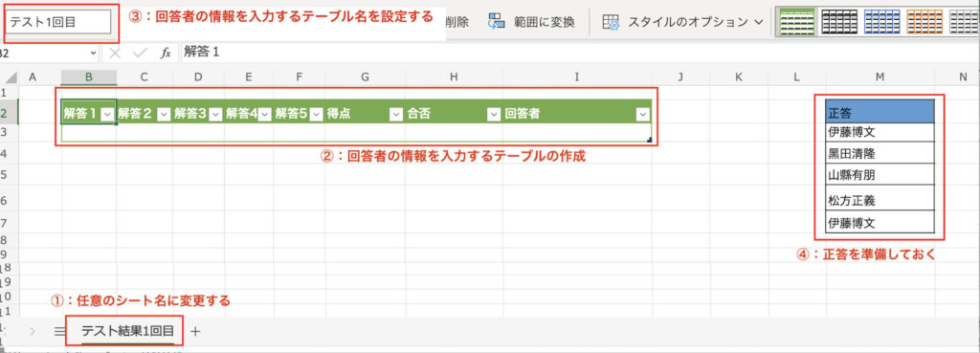Add a new sheet with the plus icon
The image size is (980, 353).
pyautogui.click(x=195, y=332)
